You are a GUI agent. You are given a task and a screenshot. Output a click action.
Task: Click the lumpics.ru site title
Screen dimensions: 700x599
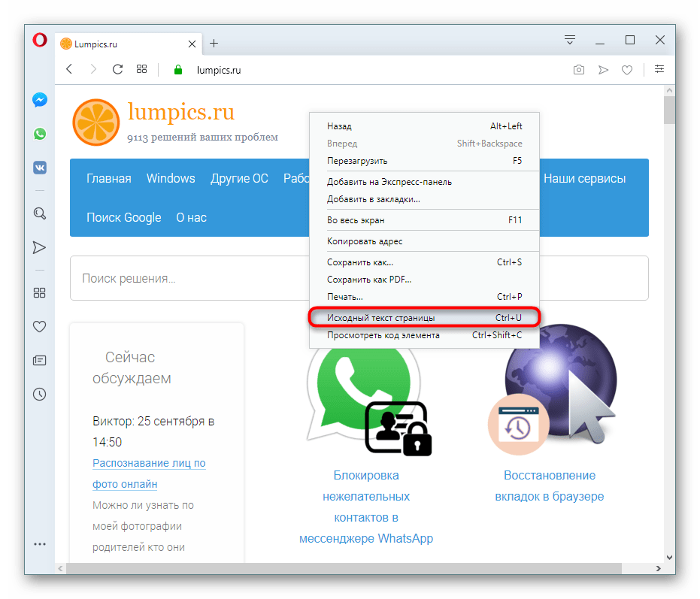[180, 111]
